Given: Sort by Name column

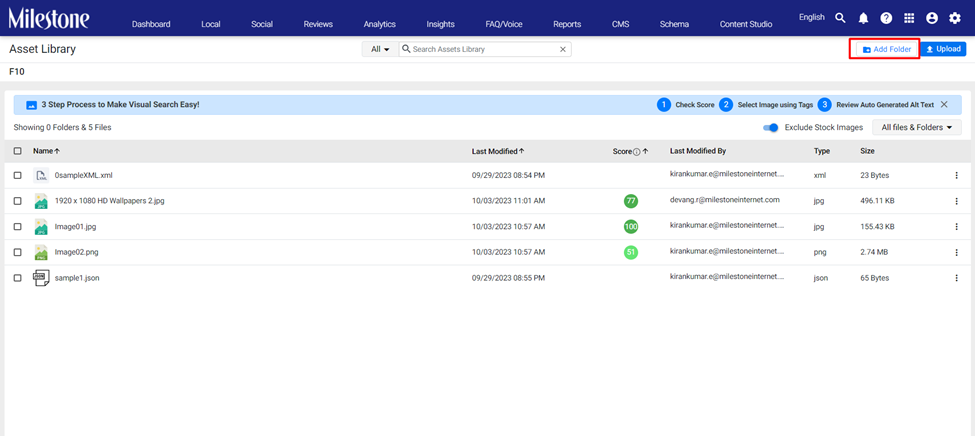Looking at the screenshot, I should [x=47, y=151].
